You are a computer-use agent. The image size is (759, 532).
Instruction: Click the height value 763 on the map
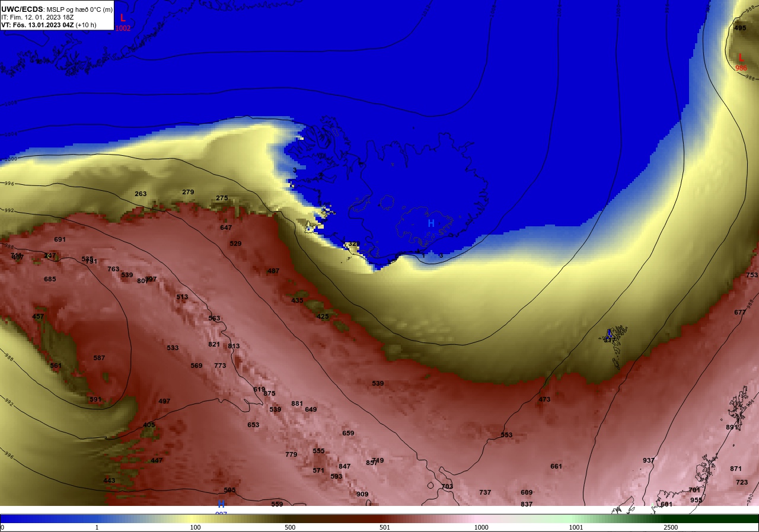tap(113, 270)
